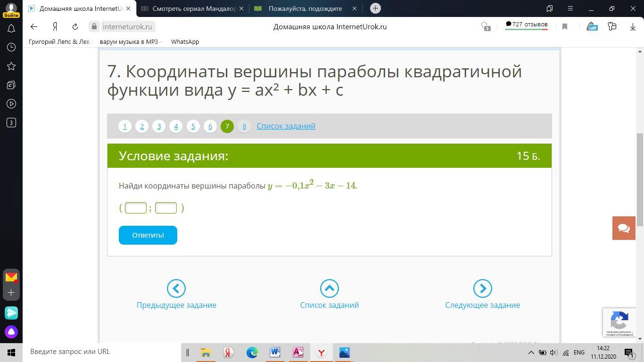Open Предыдущее задание link
The image size is (644, 362).
pos(176,305)
